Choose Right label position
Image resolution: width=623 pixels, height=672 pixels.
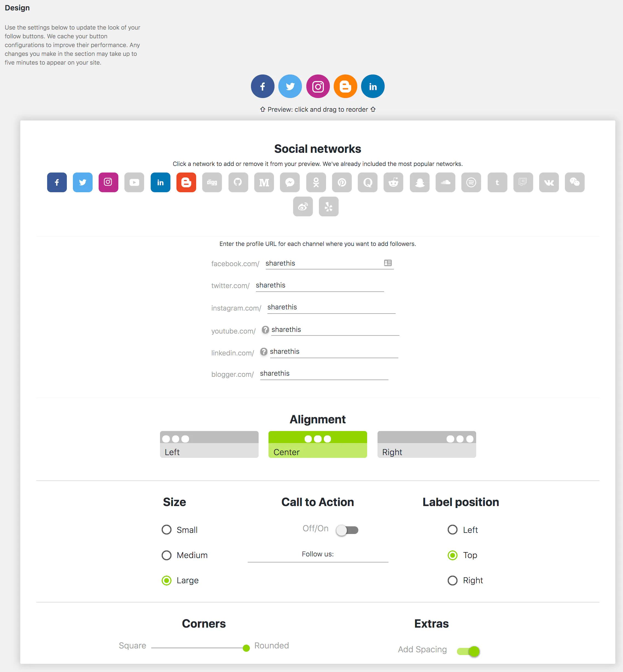(x=452, y=580)
